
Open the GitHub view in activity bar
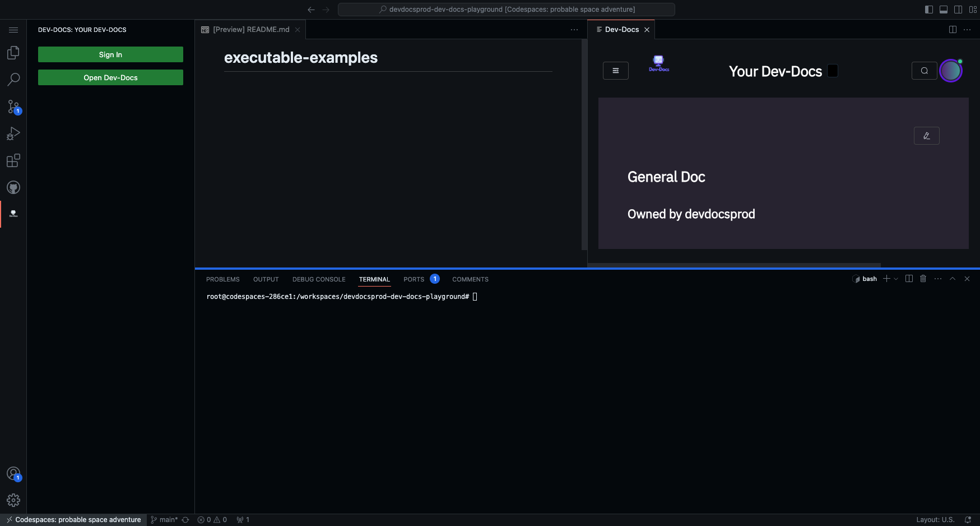click(13, 187)
